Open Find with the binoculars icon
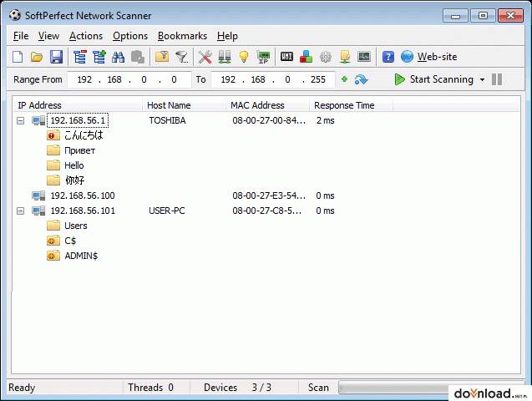Screen dimensions: 532x401 (118, 57)
